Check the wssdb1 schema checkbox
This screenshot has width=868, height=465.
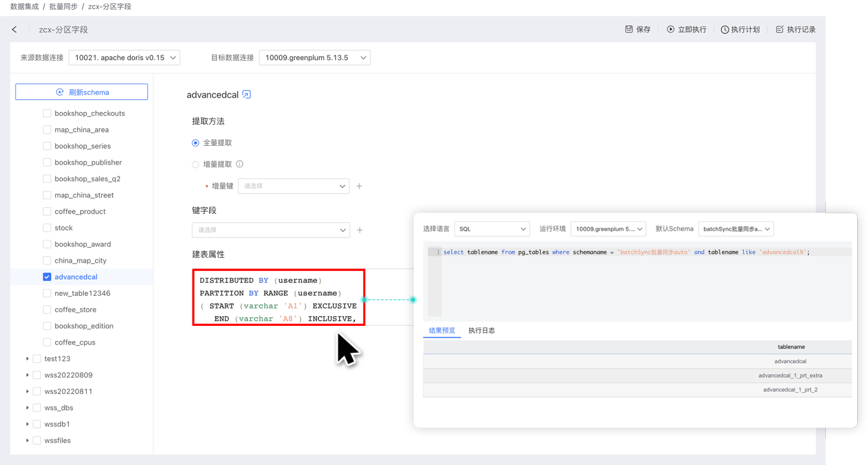pyautogui.click(x=37, y=424)
